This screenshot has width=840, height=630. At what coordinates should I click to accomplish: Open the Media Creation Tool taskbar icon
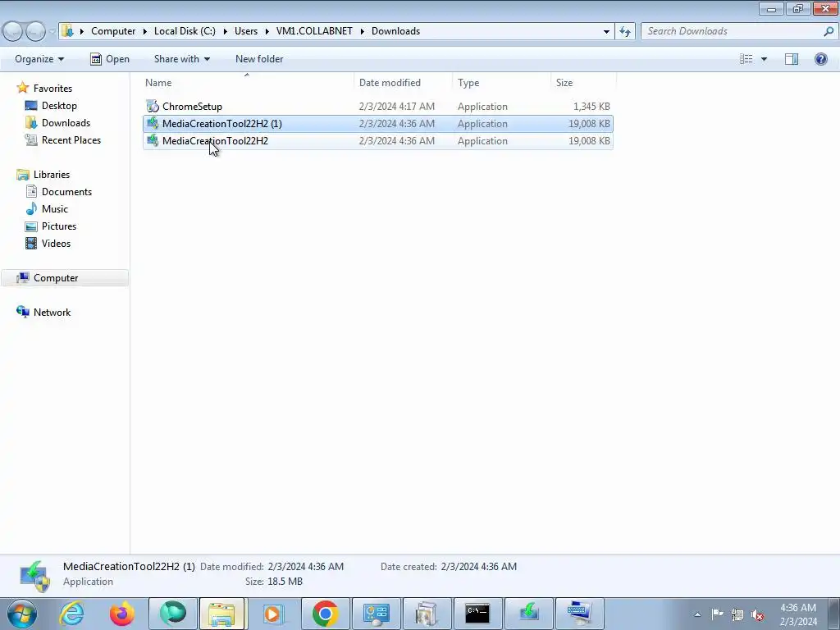pos(529,614)
